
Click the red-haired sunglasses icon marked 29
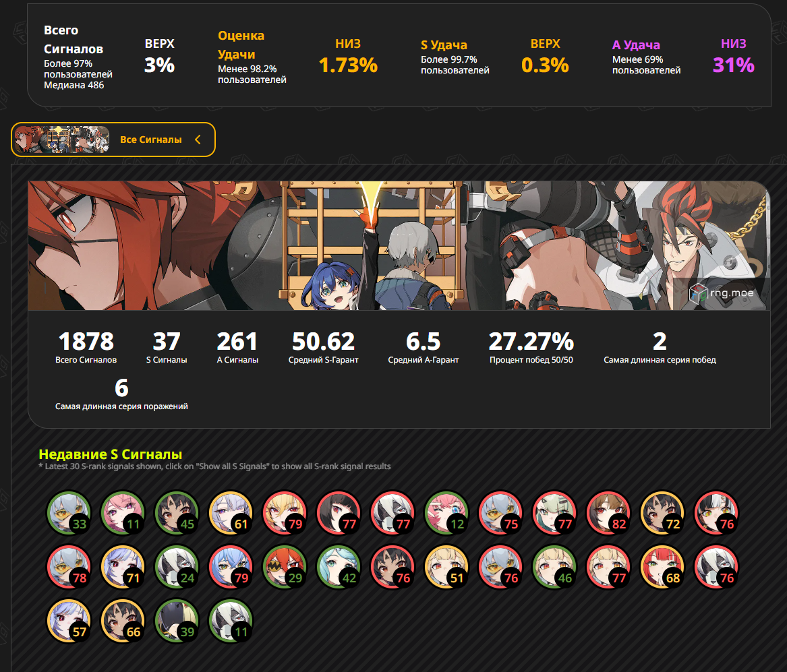[x=285, y=567]
